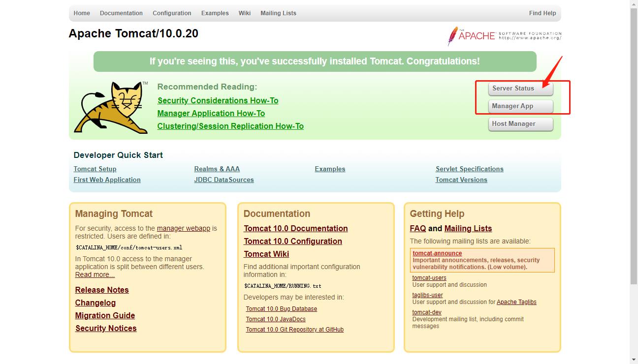Click the scrollbar up arrow
This screenshot has height=364, width=638.
(x=634, y=4)
